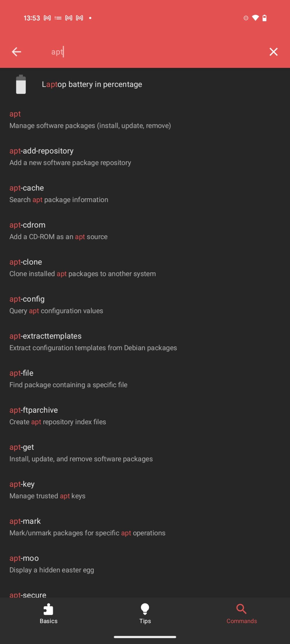
Task: Open the apt command entry
Action: 90,120
